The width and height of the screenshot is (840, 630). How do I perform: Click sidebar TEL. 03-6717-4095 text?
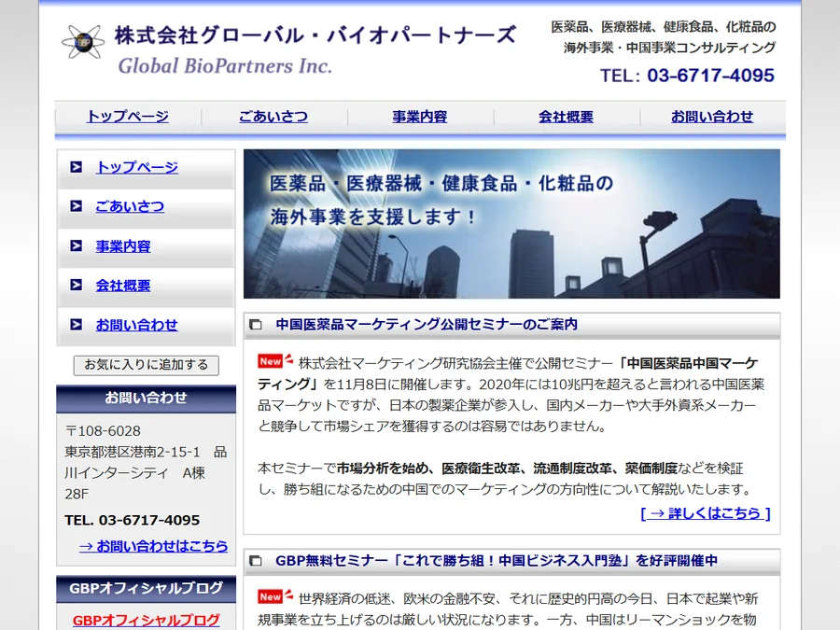[x=133, y=520]
